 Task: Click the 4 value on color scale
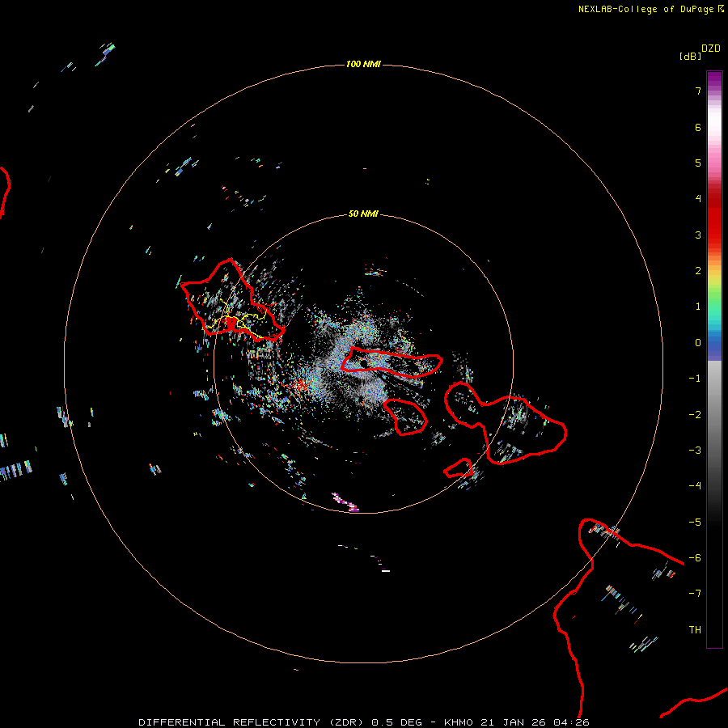698,199
